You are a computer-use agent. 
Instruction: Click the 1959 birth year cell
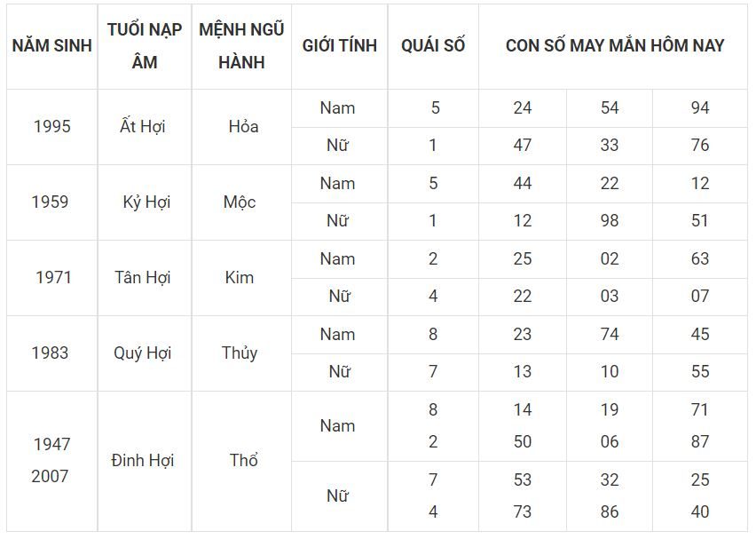click(52, 202)
